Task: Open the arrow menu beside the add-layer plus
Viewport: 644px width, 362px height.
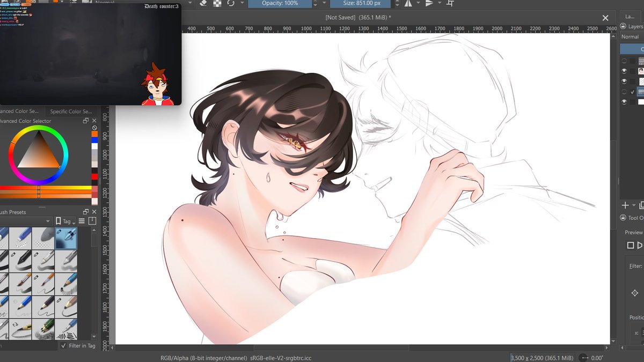Action: [634, 205]
